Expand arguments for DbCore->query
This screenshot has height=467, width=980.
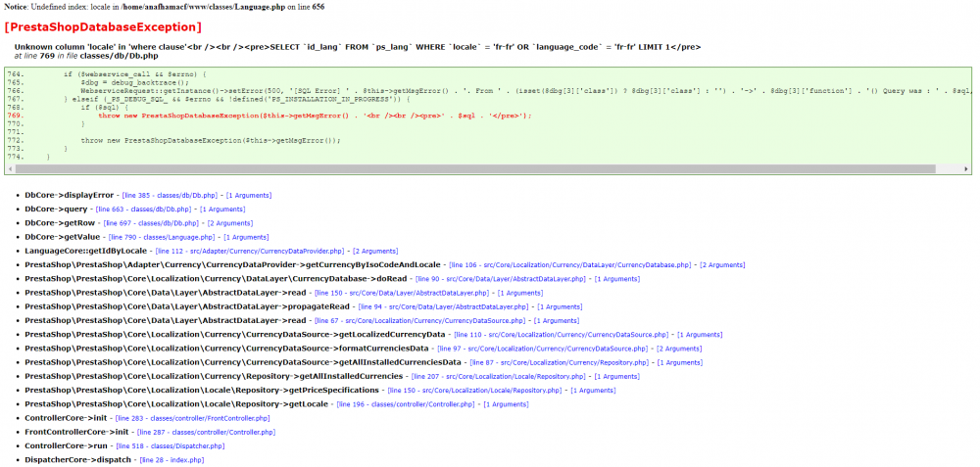(222, 210)
